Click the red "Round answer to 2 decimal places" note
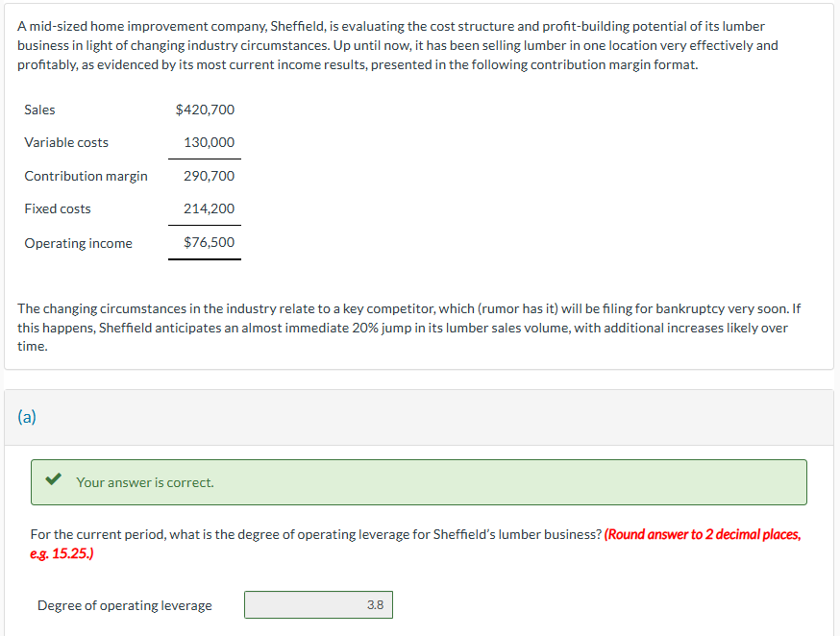The height and width of the screenshot is (636, 840). click(x=415, y=544)
